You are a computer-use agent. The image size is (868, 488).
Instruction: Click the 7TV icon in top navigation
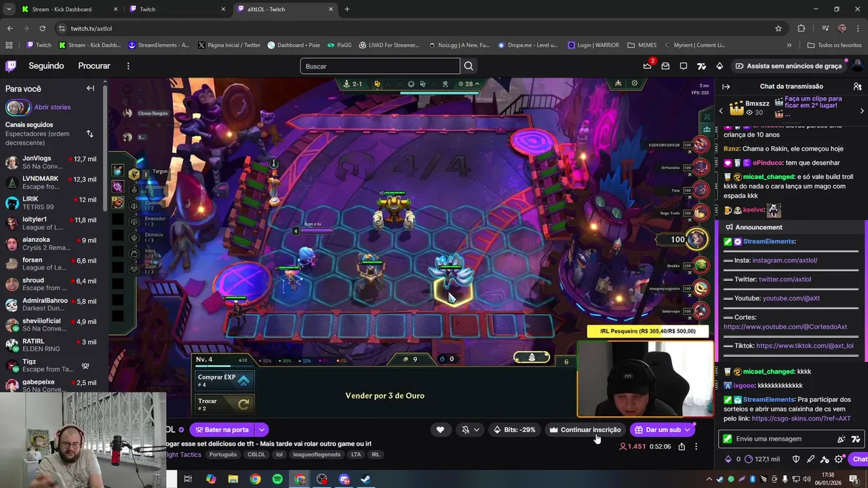point(702,66)
